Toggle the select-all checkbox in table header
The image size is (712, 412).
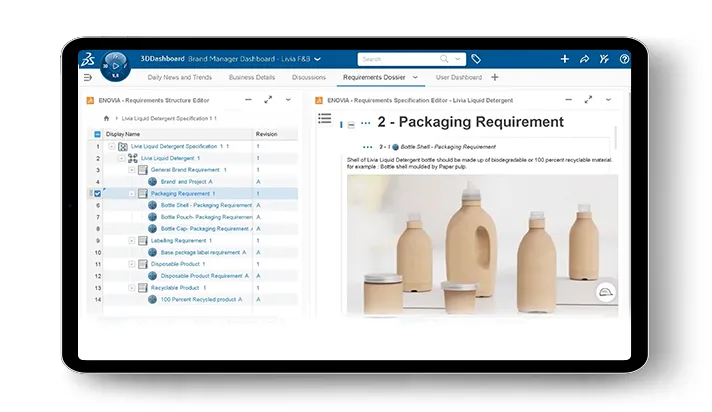click(97, 134)
